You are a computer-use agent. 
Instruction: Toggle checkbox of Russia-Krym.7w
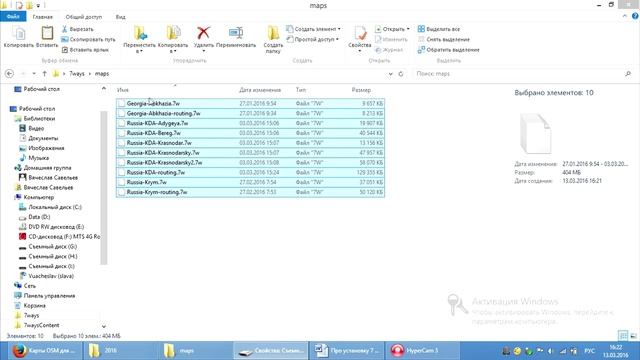click(x=121, y=182)
